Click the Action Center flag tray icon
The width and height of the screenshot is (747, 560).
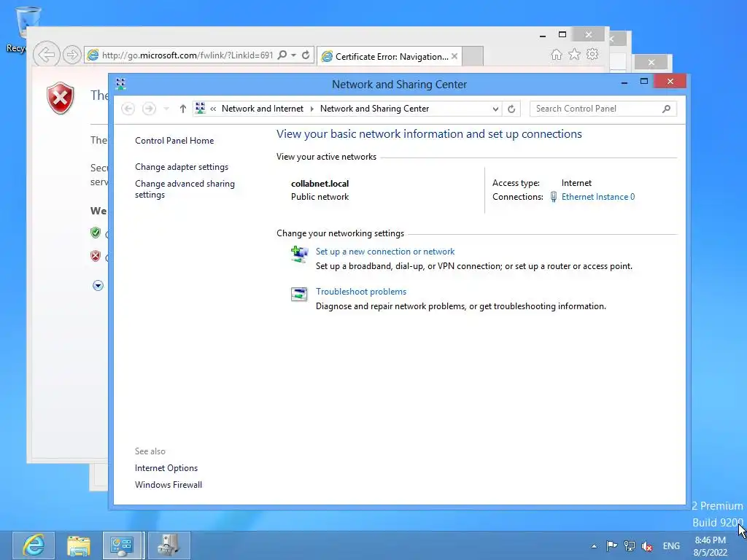(612, 545)
